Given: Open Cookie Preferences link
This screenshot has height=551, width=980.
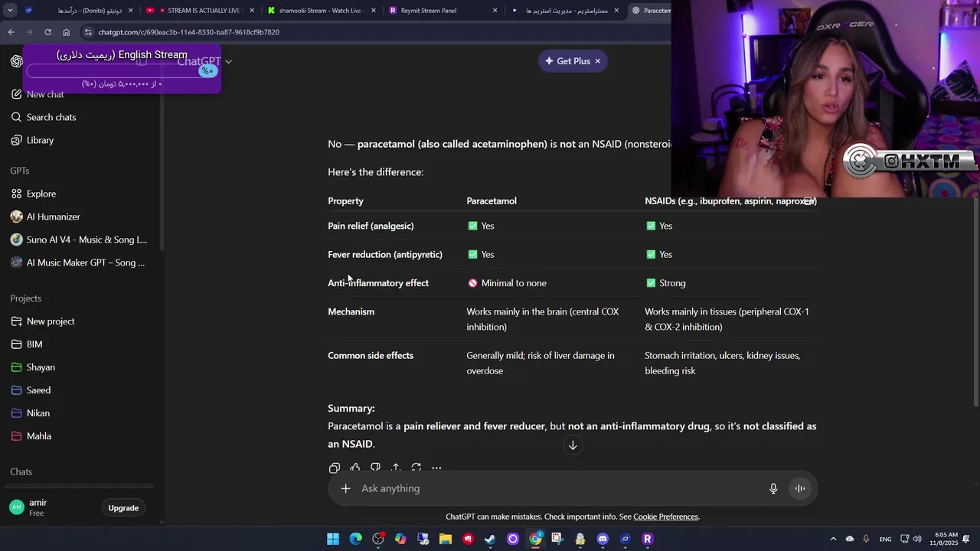Looking at the screenshot, I should point(665,517).
